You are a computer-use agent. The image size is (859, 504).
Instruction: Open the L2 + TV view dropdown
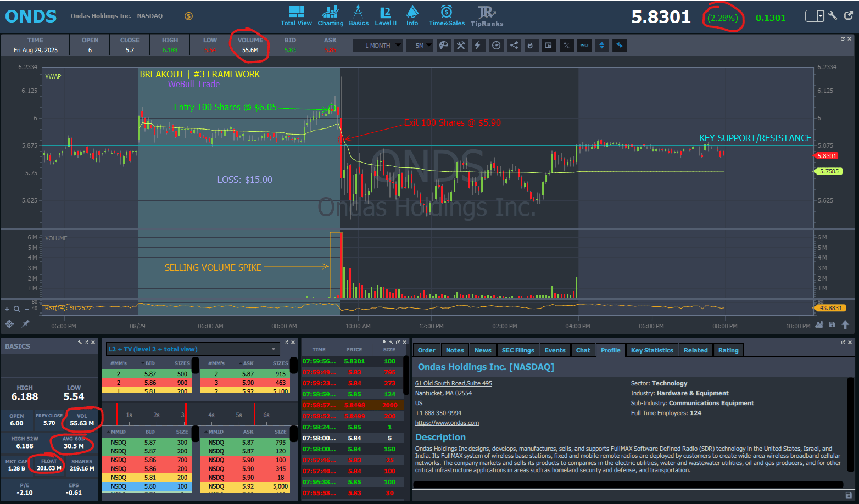(x=193, y=349)
